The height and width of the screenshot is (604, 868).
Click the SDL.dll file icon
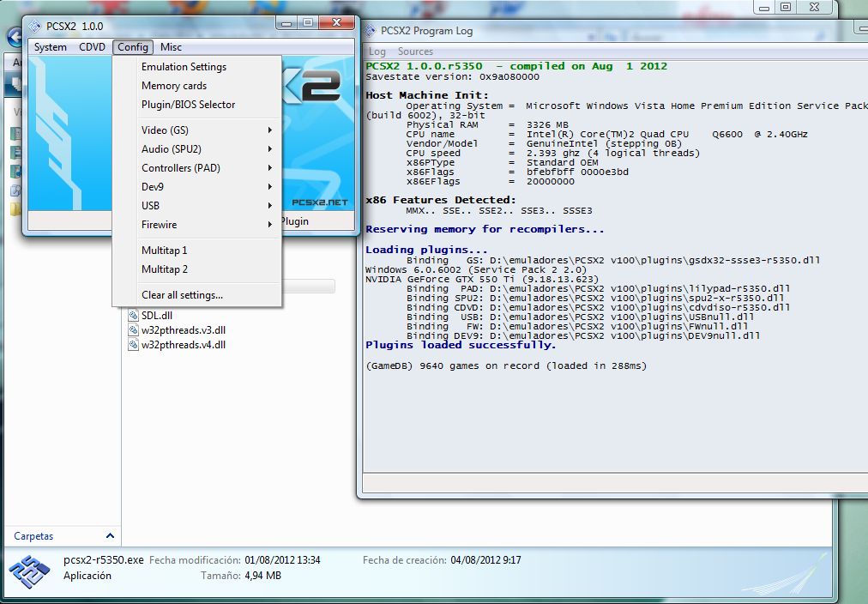133,316
